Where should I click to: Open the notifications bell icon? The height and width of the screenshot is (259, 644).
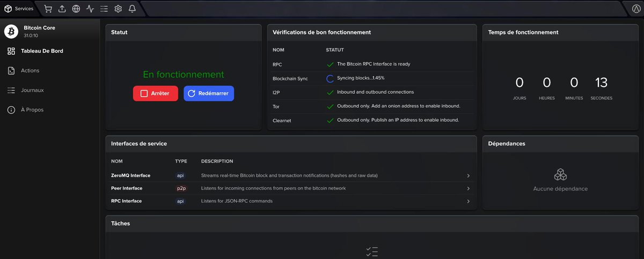click(132, 9)
